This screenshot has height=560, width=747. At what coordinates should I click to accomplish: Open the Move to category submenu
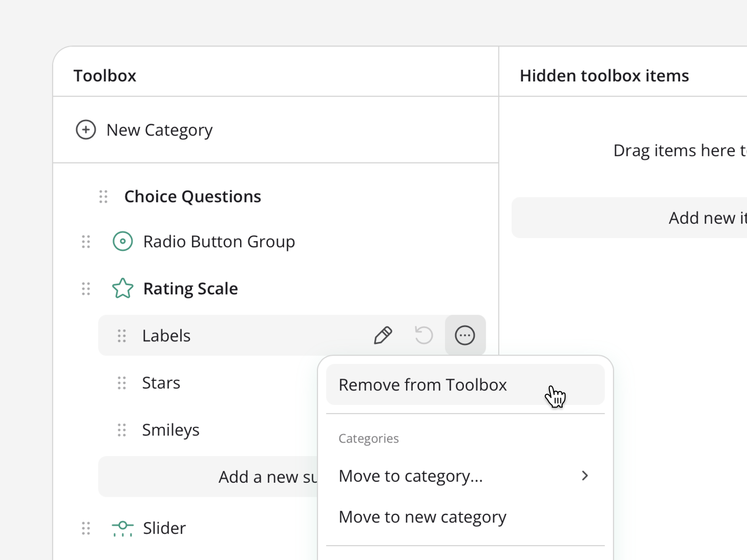click(465, 476)
